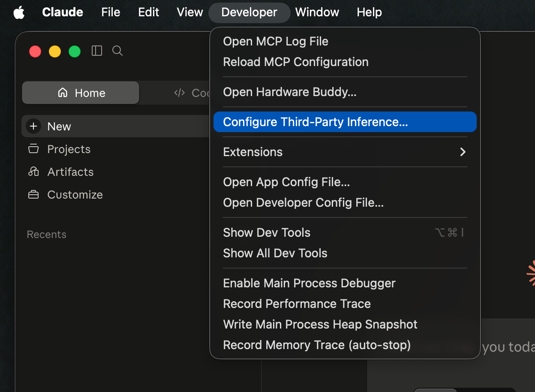
Task: Open the View menu
Action: point(190,12)
